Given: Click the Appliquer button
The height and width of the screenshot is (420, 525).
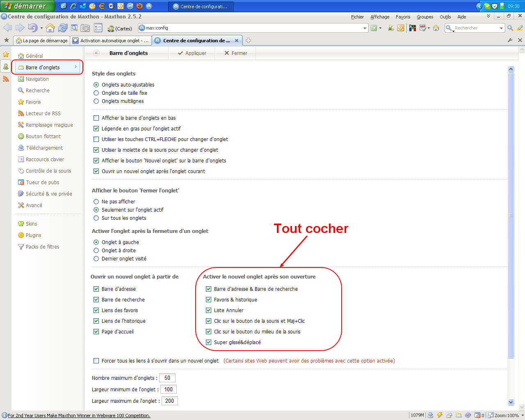Looking at the screenshot, I should [x=192, y=53].
